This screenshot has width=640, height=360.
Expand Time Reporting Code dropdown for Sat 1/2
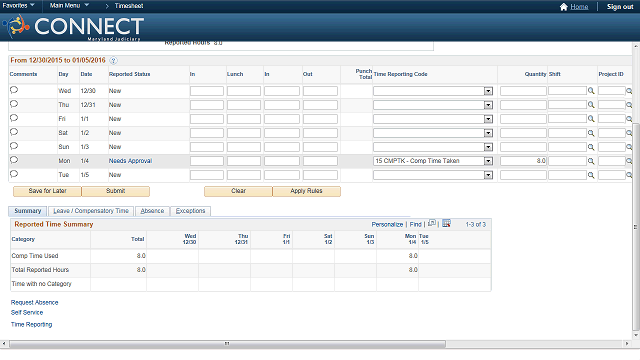pos(488,133)
